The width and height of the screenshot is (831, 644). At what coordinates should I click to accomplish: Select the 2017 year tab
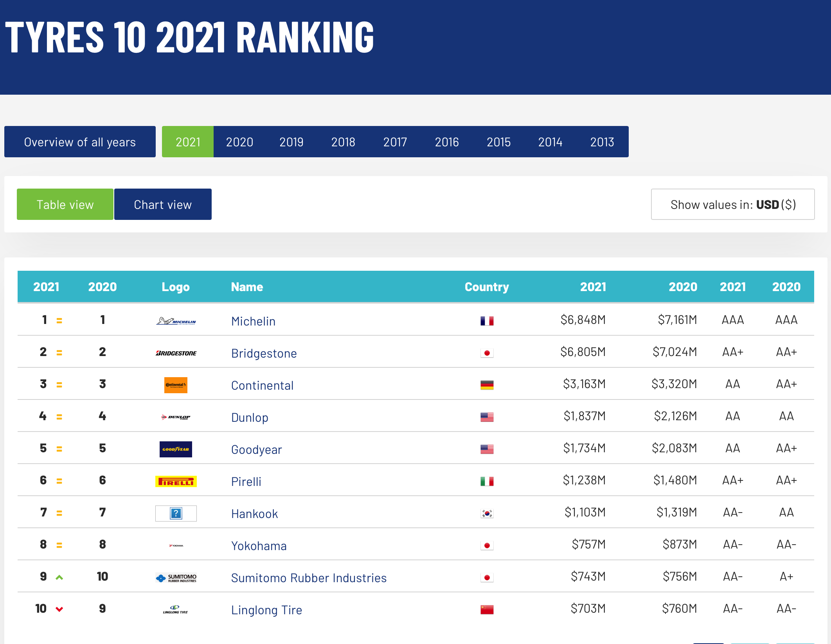tap(395, 142)
